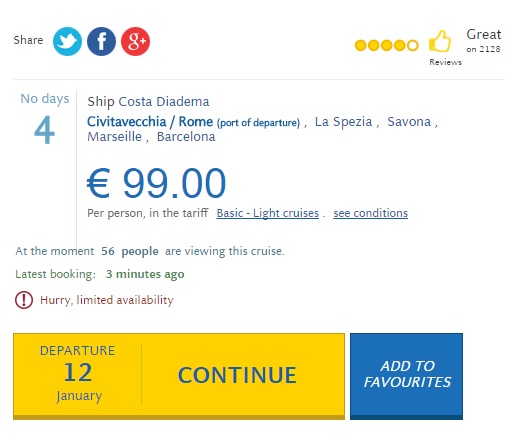The height and width of the screenshot is (436, 525).
Task: Select the 12 January departure date
Action: click(78, 374)
